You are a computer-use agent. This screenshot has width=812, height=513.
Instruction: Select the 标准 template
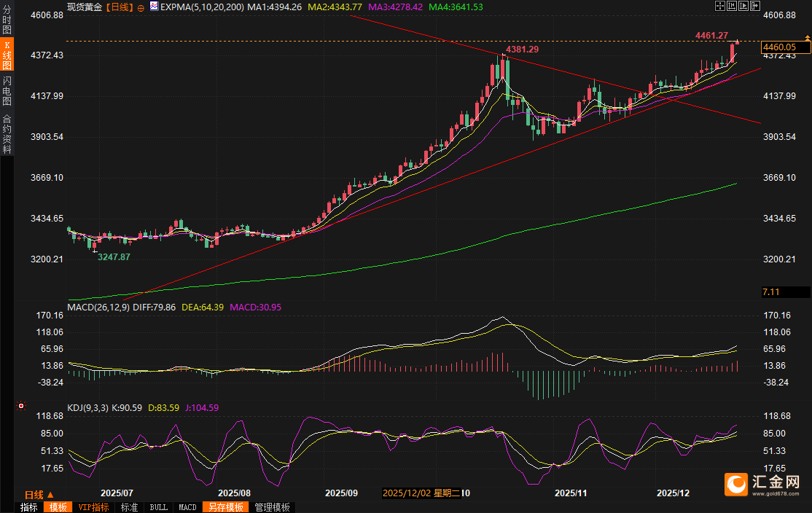129,507
